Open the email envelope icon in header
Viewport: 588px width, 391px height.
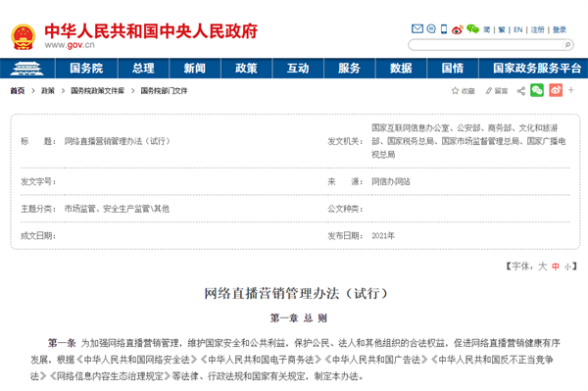tap(417, 28)
